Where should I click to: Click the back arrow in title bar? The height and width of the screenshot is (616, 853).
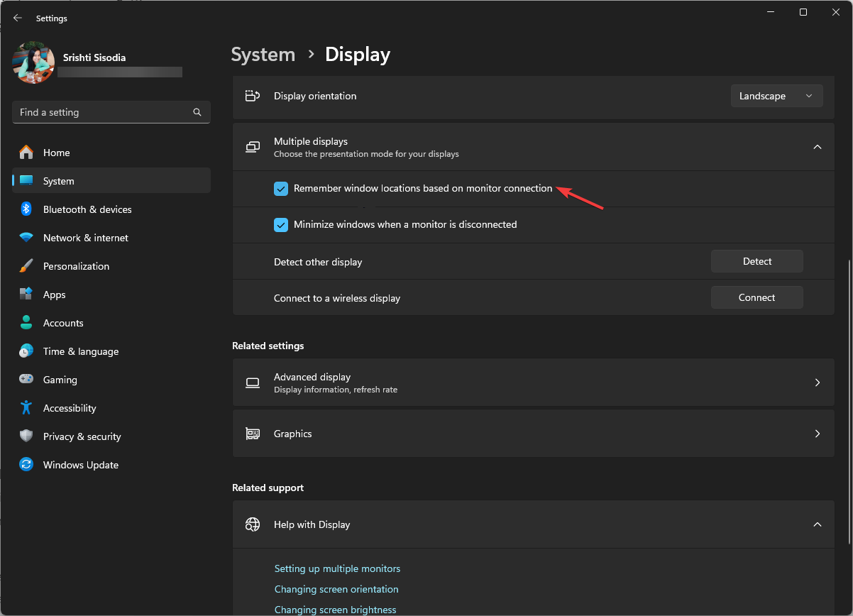click(x=18, y=18)
